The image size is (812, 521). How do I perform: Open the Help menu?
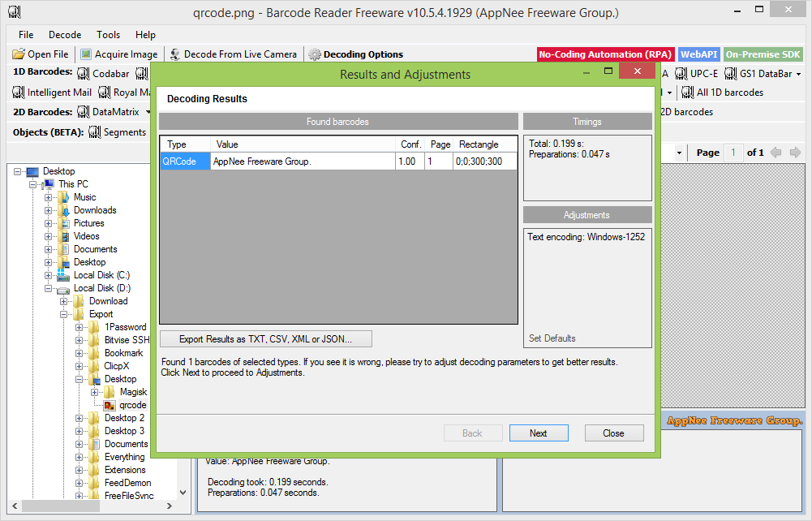145,35
